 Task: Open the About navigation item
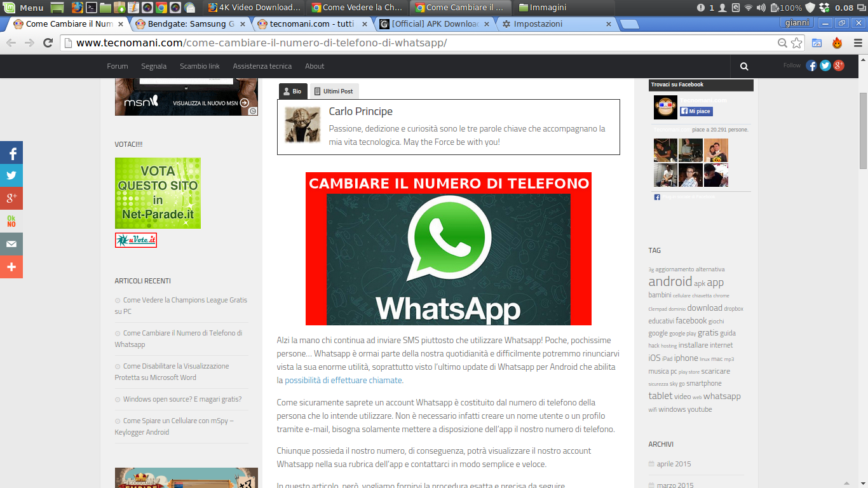[x=315, y=66]
